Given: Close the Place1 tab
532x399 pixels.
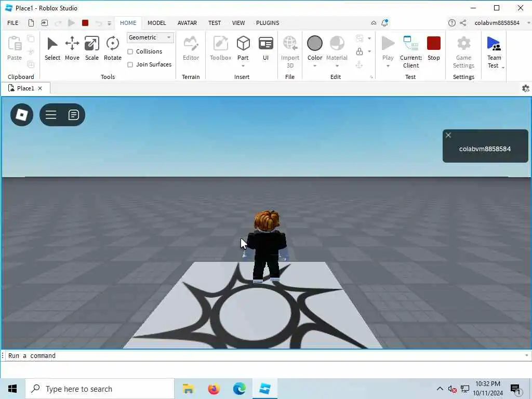Looking at the screenshot, I should (40, 88).
